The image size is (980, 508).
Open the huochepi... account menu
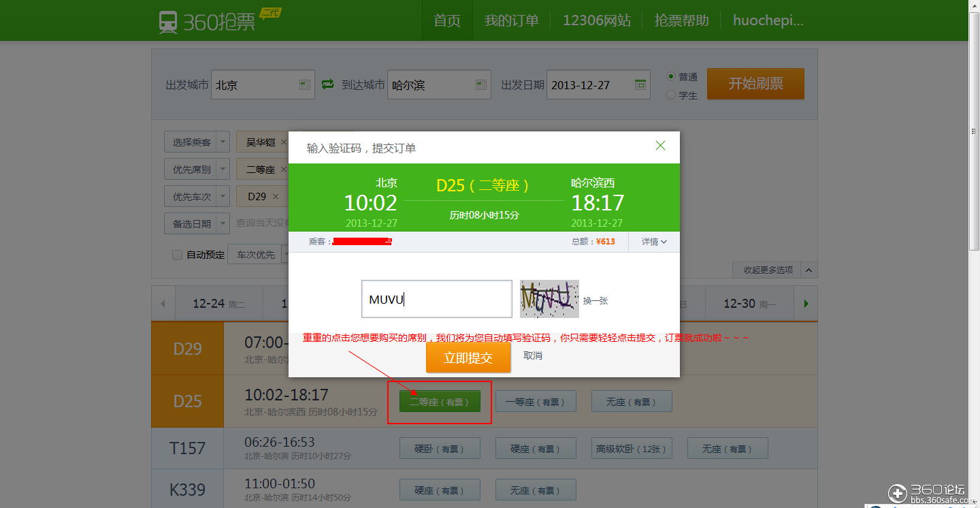tap(768, 20)
